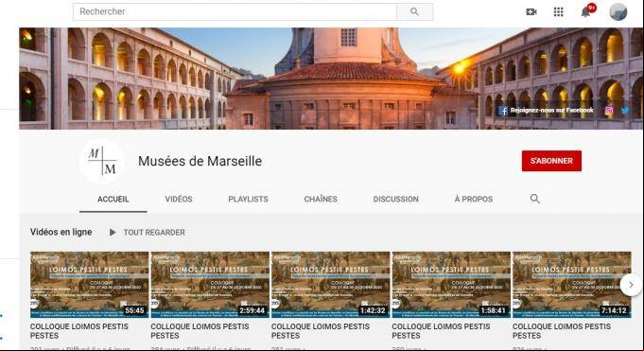Open the PLAYLISTS tab
This screenshot has width=644, height=351.
click(x=248, y=199)
